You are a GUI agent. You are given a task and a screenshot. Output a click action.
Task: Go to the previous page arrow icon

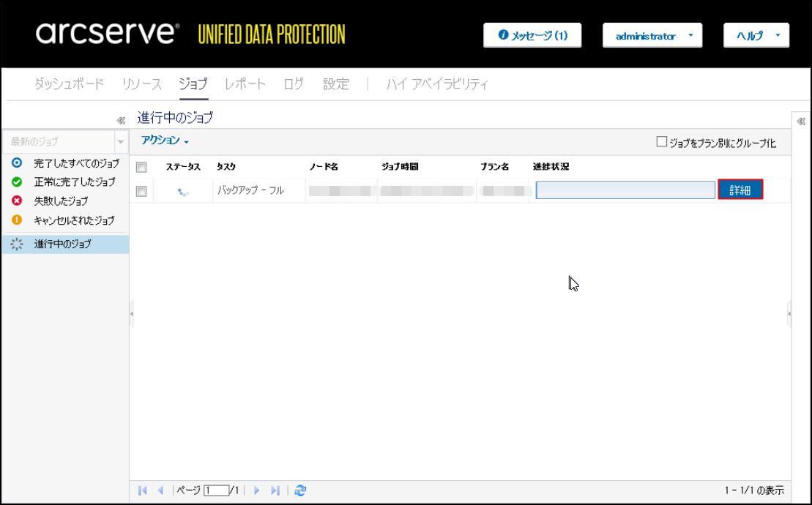pos(160,490)
